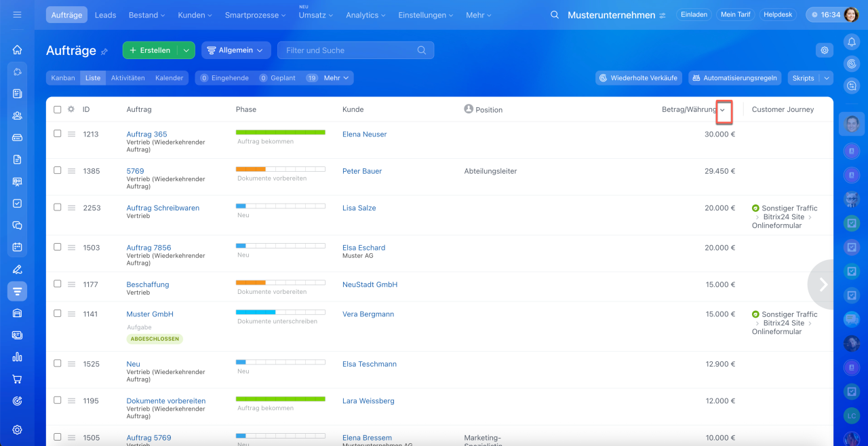Expand the Betrag/Währung column sort arrow

click(x=724, y=110)
